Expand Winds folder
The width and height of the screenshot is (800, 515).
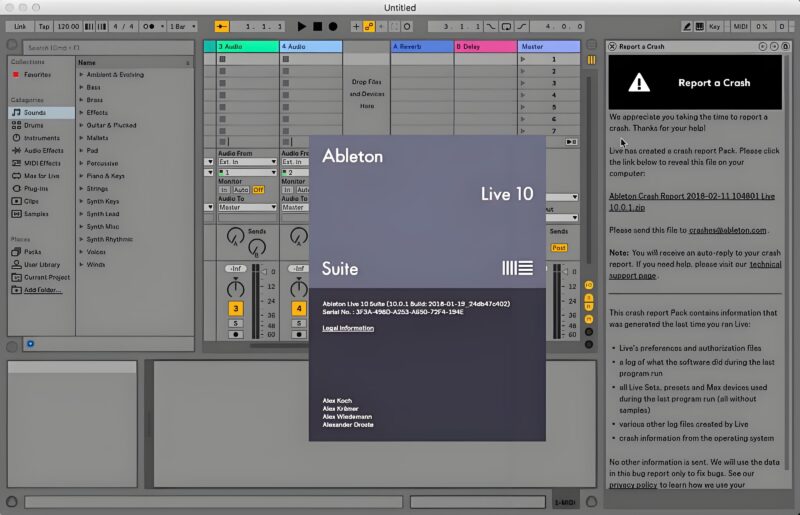81,264
